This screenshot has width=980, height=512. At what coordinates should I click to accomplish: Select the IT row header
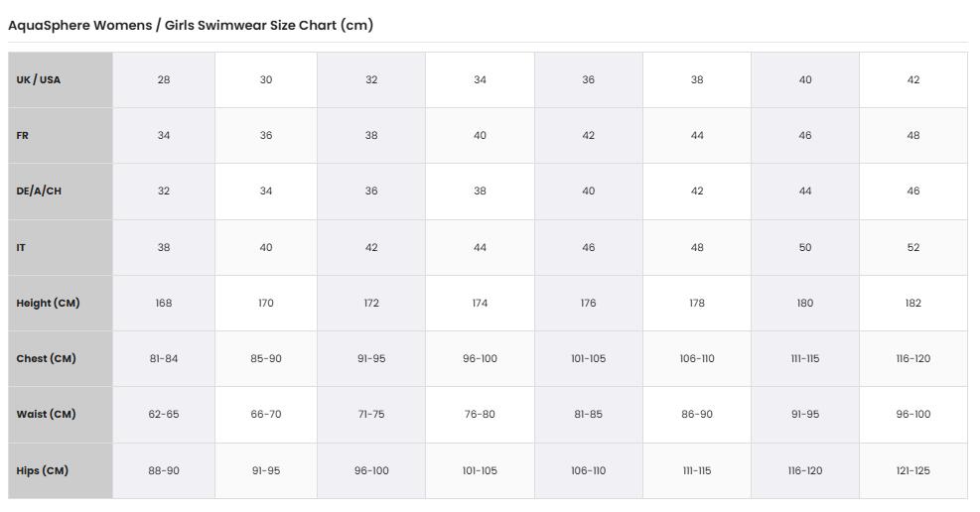click(60, 247)
